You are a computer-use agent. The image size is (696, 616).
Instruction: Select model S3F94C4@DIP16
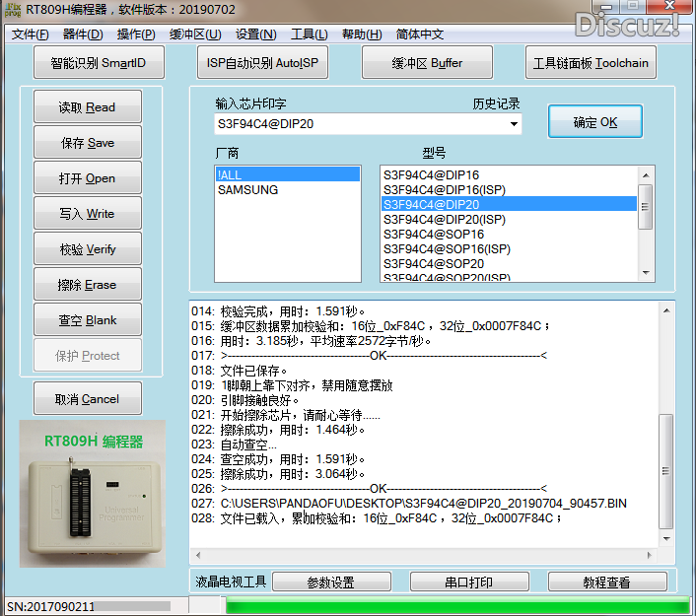point(509,174)
